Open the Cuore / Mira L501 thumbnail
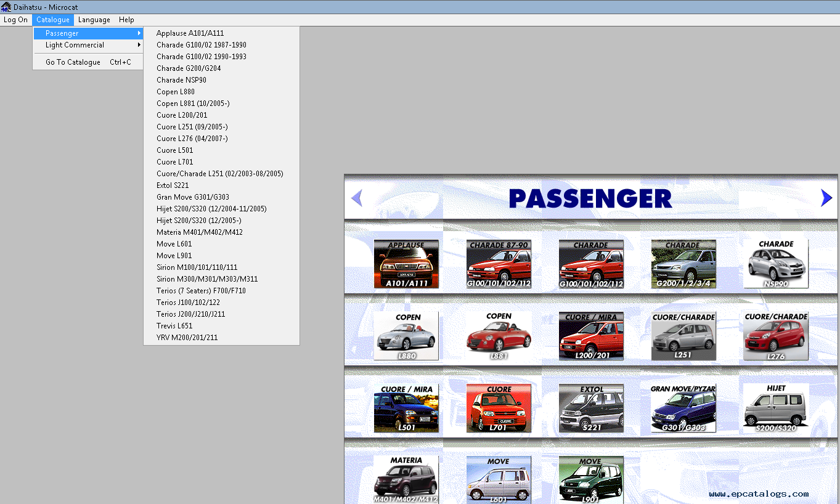The width and height of the screenshot is (840, 504). [x=406, y=408]
